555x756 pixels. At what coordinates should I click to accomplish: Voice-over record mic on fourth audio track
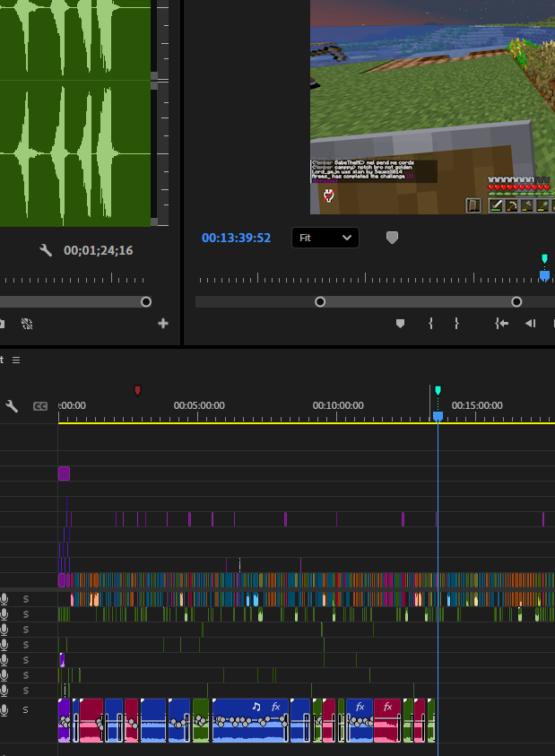[4, 645]
